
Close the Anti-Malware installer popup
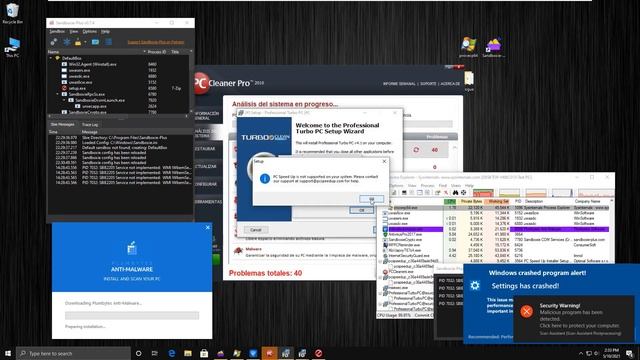[x=207, y=227]
